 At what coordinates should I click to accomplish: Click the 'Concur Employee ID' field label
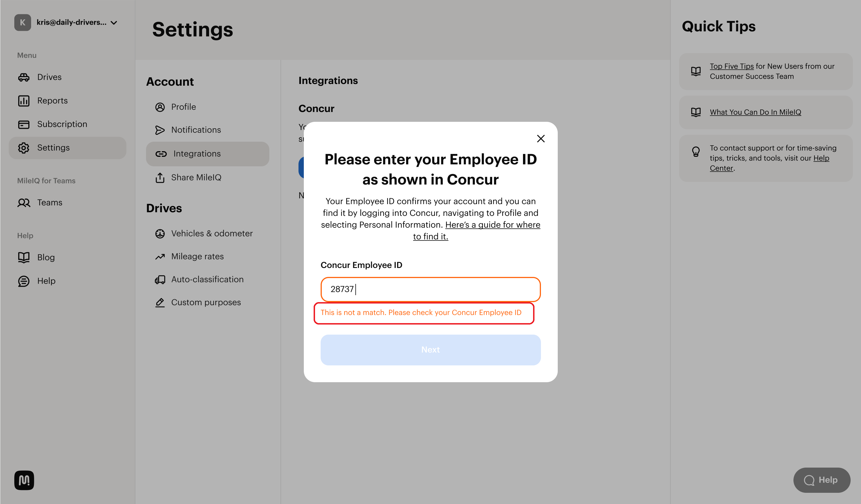tap(361, 265)
